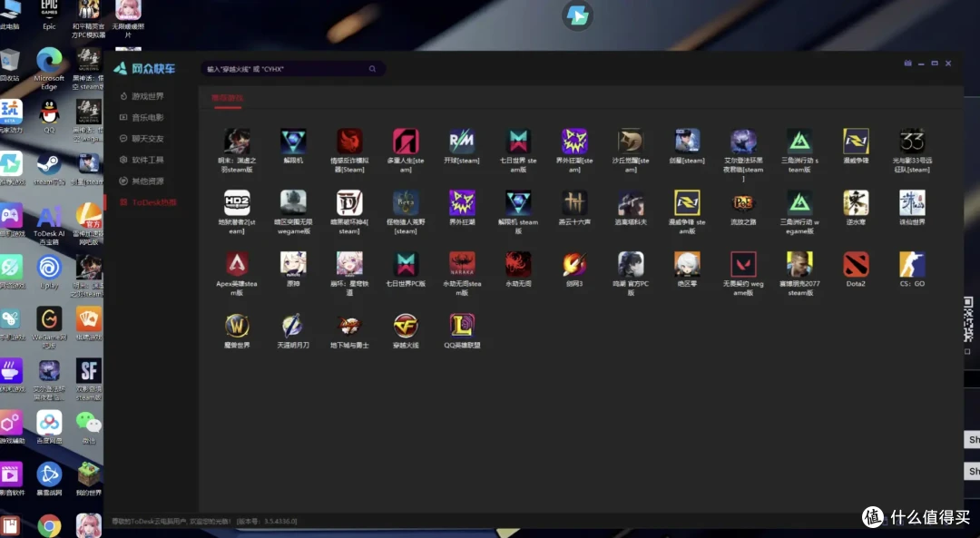Launch 赛博朋克2077 steam版 icon
Viewport: 980px width, 538px height.
pyautogui.click(x=799, y=264)
